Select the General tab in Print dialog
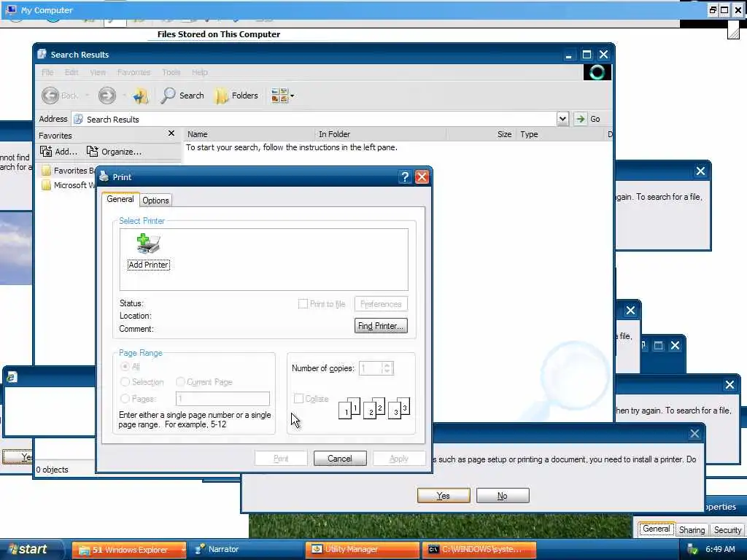The height and width of the screenshot is (560, 747). 120,199
